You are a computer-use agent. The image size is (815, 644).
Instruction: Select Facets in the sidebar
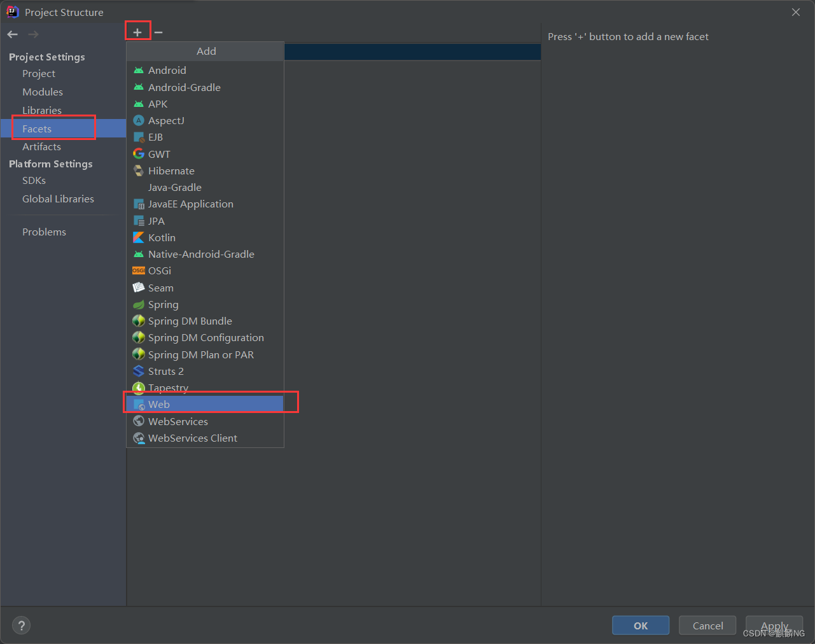click(x=63, y=129)
